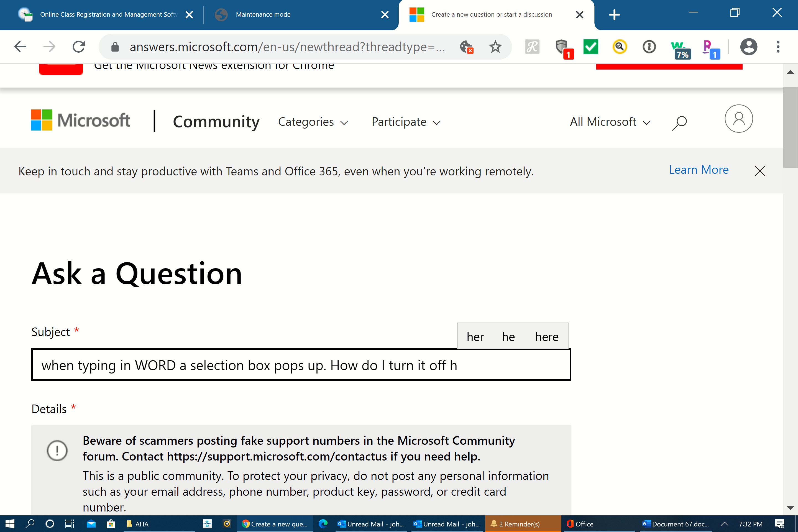Click the green checkmark extension icon
Screen dimensions: 798x532
tap(590, 47)
